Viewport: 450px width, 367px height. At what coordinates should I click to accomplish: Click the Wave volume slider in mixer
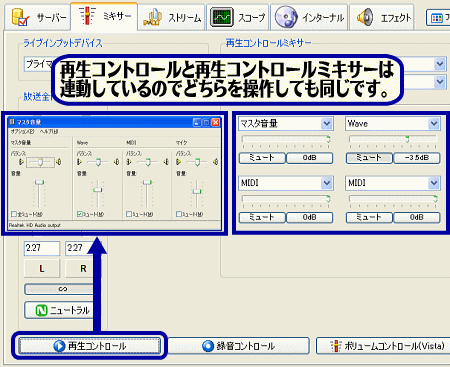[x=392, y=139]
